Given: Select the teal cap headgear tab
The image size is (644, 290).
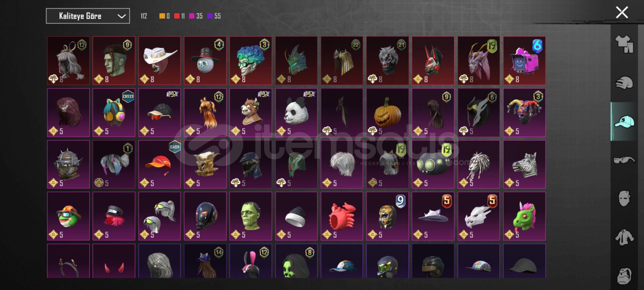Looking at the screenshot, I should 624,121.
